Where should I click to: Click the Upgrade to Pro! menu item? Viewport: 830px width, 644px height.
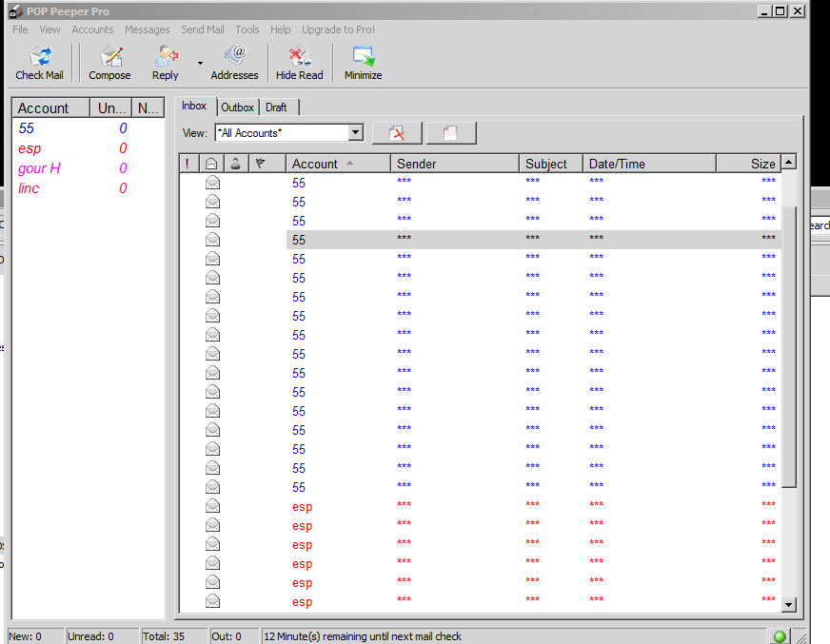coord(338,29)
